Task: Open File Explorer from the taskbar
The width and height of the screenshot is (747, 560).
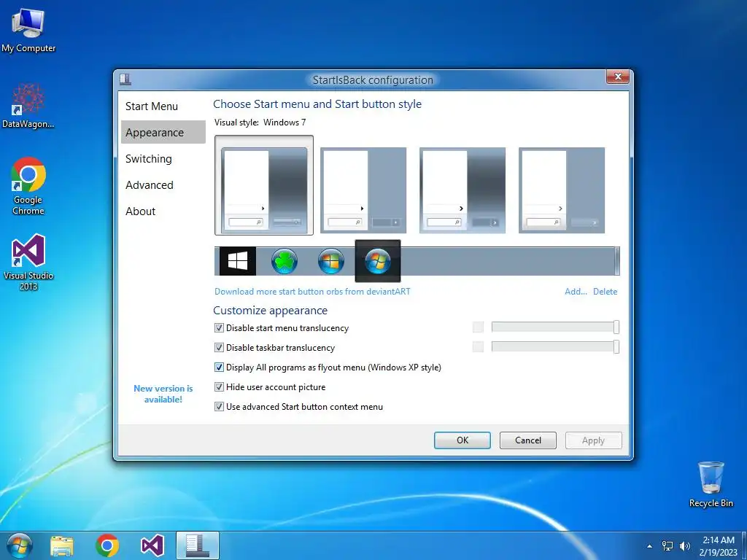Action: (x=62, y=546)
